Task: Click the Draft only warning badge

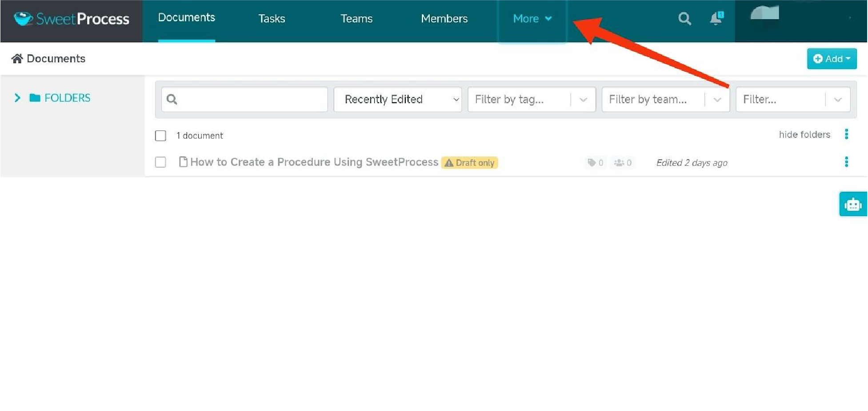Action: (x=469, y=163)
